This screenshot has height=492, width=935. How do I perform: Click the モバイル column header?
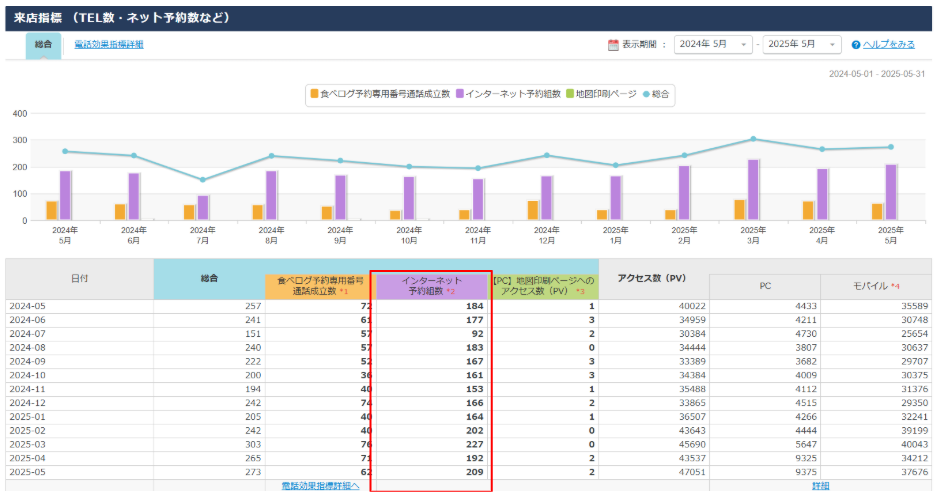876,286
